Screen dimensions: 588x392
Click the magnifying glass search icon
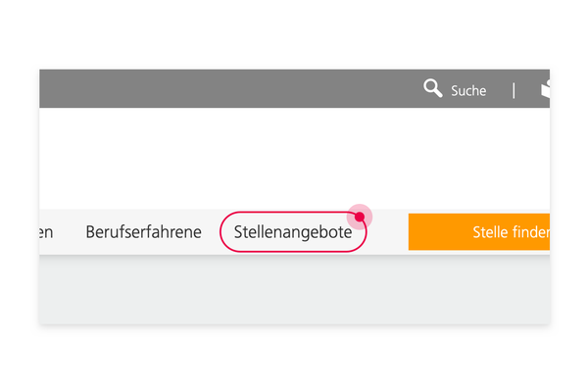coord(433,88)
